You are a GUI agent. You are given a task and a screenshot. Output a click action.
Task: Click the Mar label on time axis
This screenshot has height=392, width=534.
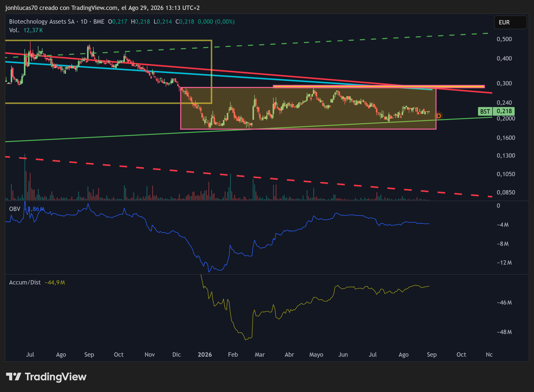pyautogui.click(x=260, y=355)
